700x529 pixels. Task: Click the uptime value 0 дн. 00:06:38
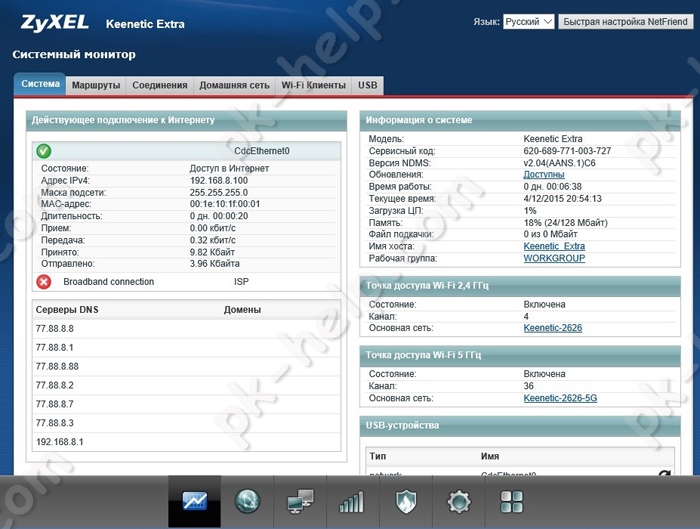pyautogui.click(x=553, y=187)
